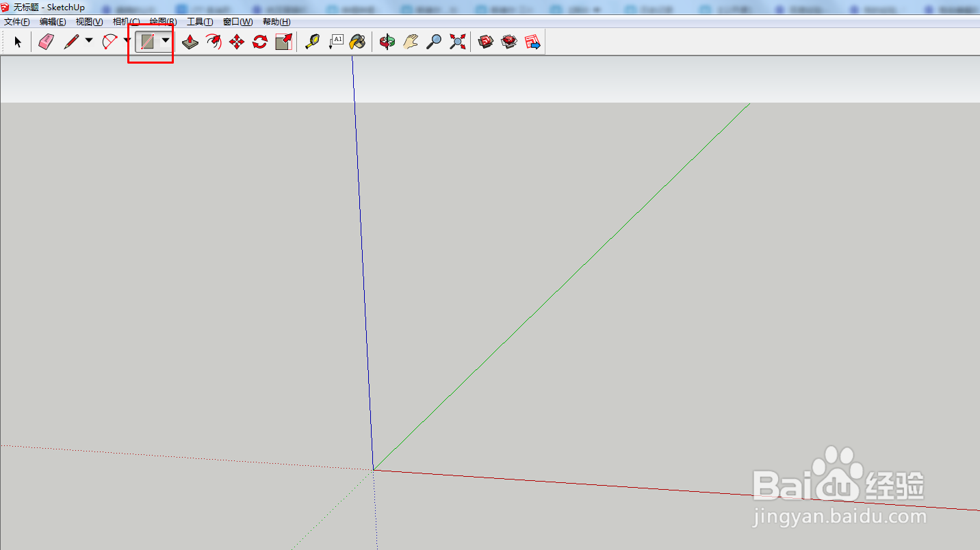
Task: Choose the Arc drawing tool
Action: (109, 42)
